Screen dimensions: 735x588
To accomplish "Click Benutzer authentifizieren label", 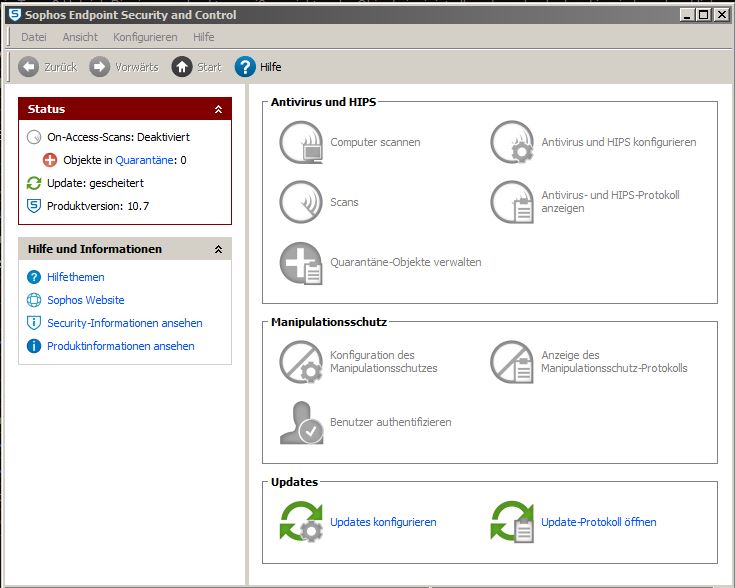I will (x=391, y=422).
